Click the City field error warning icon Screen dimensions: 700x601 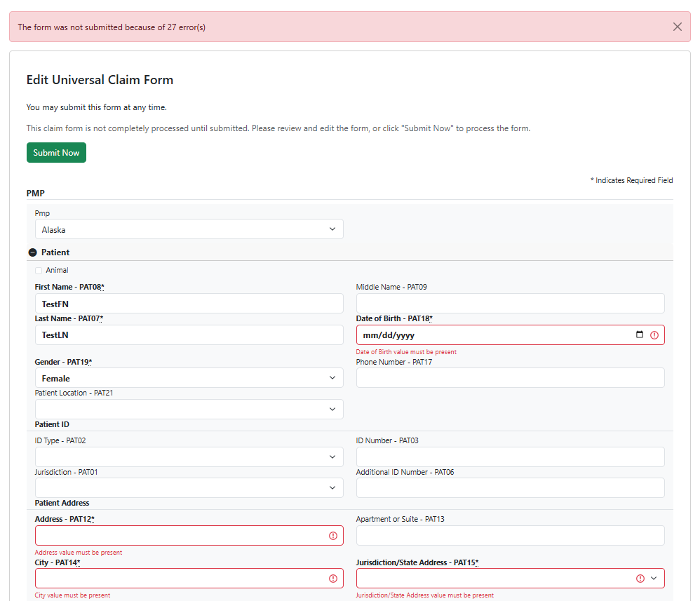tap(333, 579)
